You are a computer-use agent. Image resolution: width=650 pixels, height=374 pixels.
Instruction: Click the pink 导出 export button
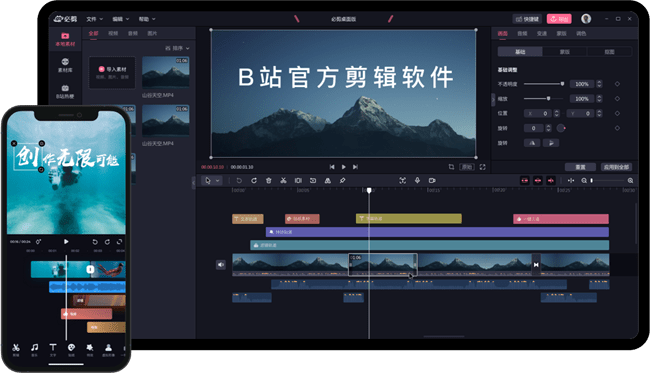(x=559, y=19)
